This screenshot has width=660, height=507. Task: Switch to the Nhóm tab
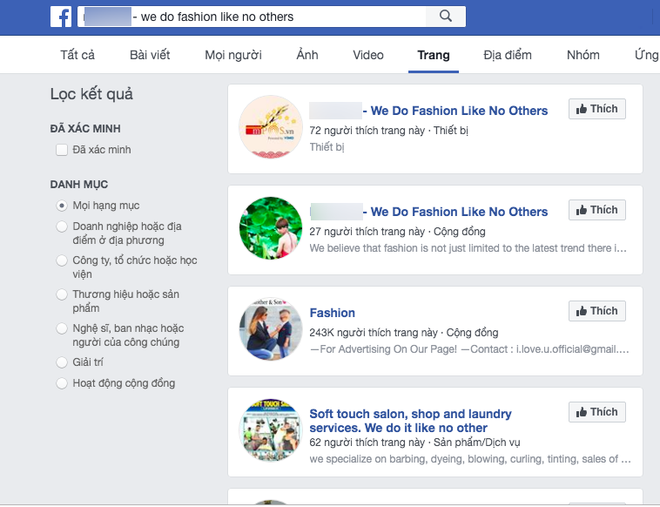pyautogui.click(x=583, y=55)
